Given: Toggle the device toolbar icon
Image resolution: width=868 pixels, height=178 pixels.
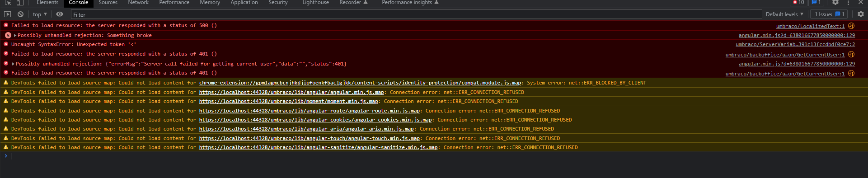Looking at the screenshot, I should coord(19,3).
